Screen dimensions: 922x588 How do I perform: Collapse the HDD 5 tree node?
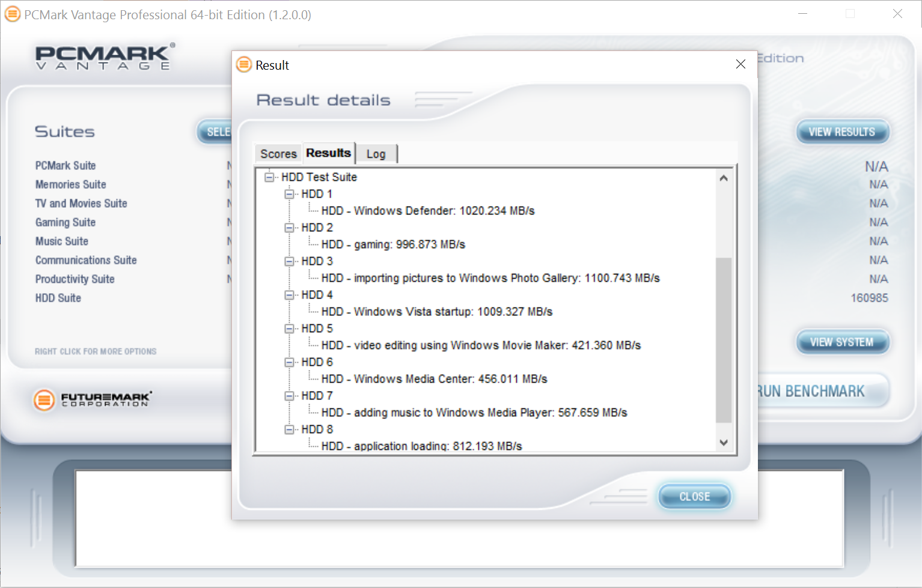coord(289,329)
